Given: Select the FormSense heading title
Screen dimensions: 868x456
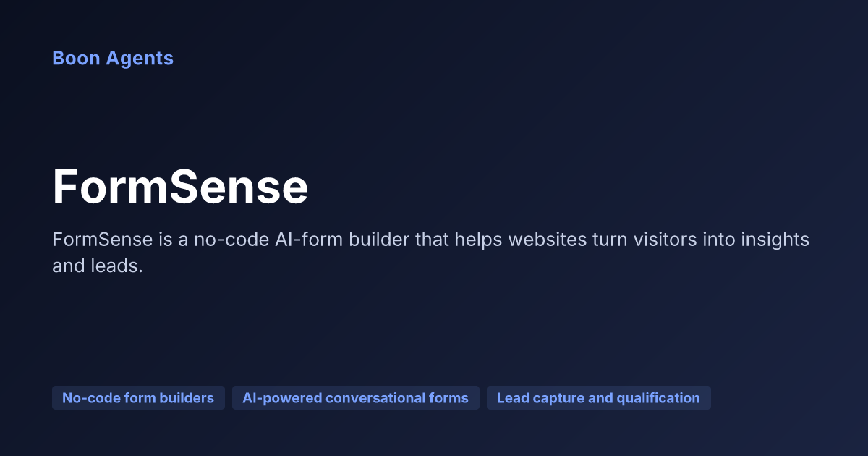Looking at the screenshot, I should 180,187.
